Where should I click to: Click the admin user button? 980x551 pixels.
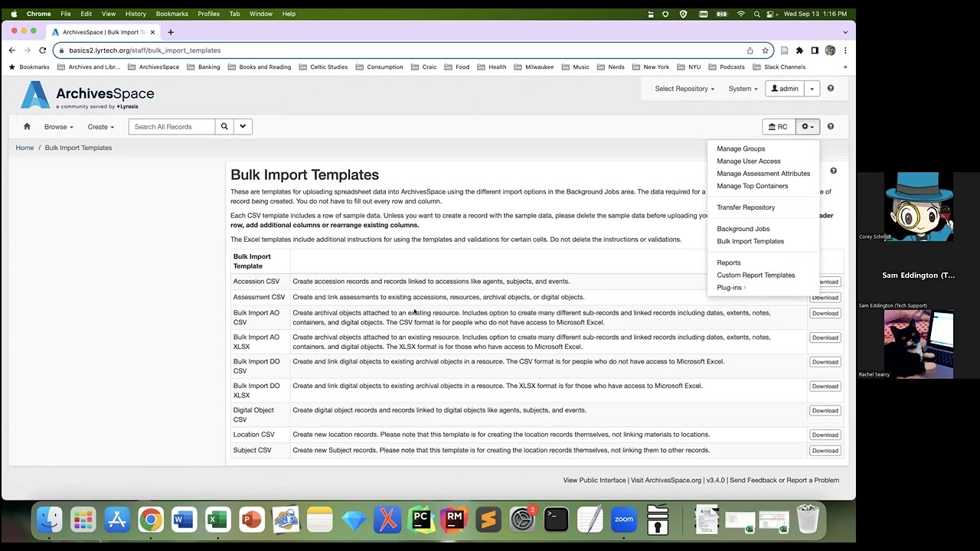[x=785, y=89]
